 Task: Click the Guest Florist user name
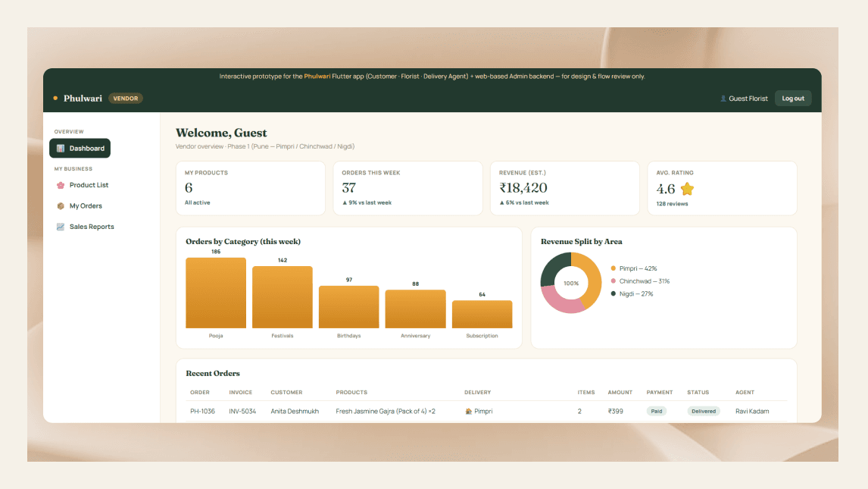[748, 99]
